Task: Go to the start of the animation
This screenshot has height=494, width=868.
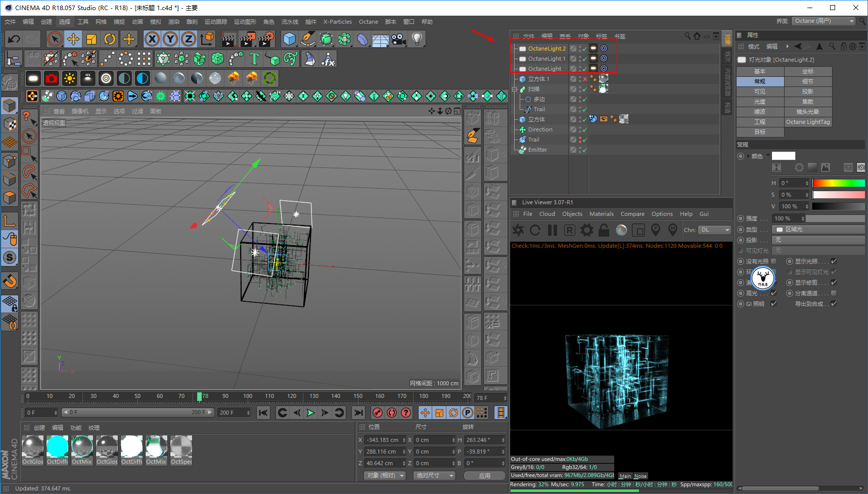Action: click(x=263, y=413)
